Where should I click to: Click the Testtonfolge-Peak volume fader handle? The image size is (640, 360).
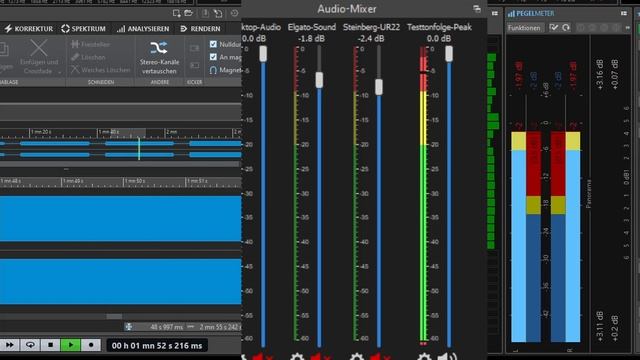tap(449, 54)
